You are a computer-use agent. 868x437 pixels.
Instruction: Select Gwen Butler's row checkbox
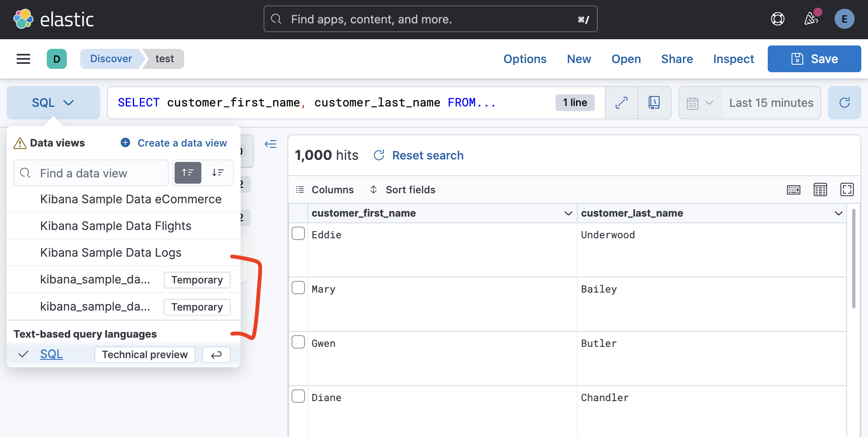[x=298, y=342]
